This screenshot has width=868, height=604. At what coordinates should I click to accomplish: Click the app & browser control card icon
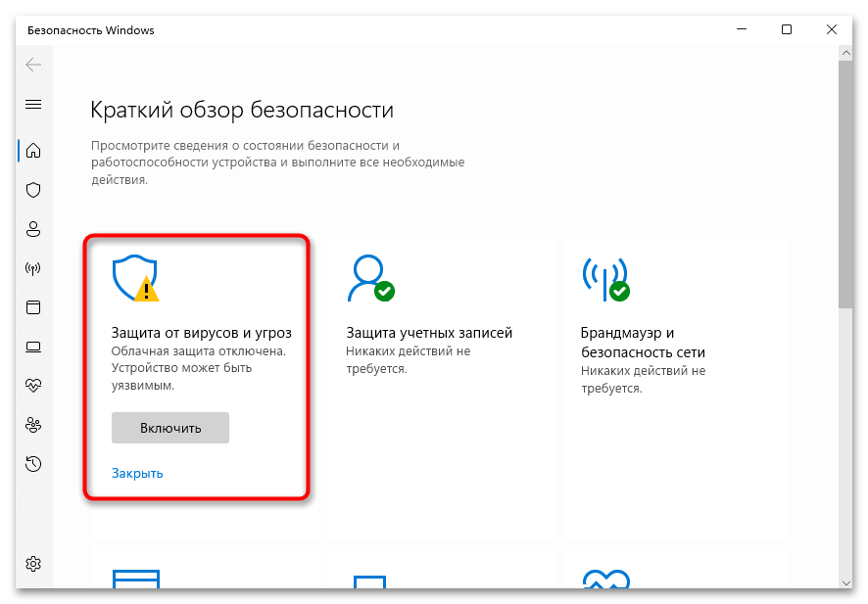[x=136, y=579]
